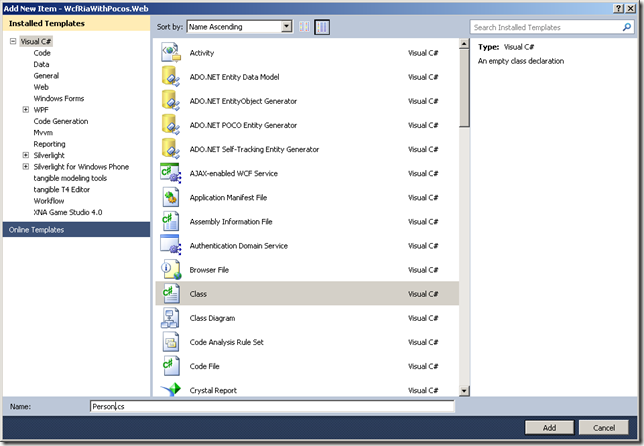Select the Crystal Report icon
The width and height of the screenshot is (644, 446).
[171, 389]
